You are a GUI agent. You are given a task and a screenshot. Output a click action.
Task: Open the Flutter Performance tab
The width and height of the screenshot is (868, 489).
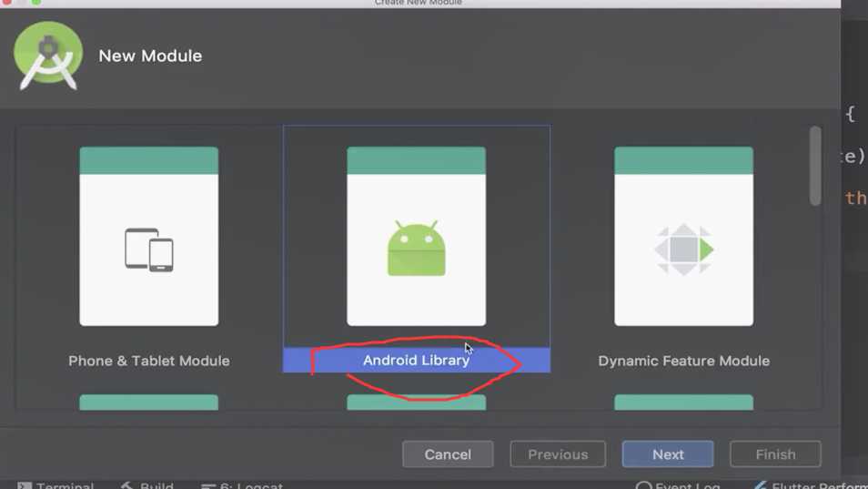[x=811, y=485]
